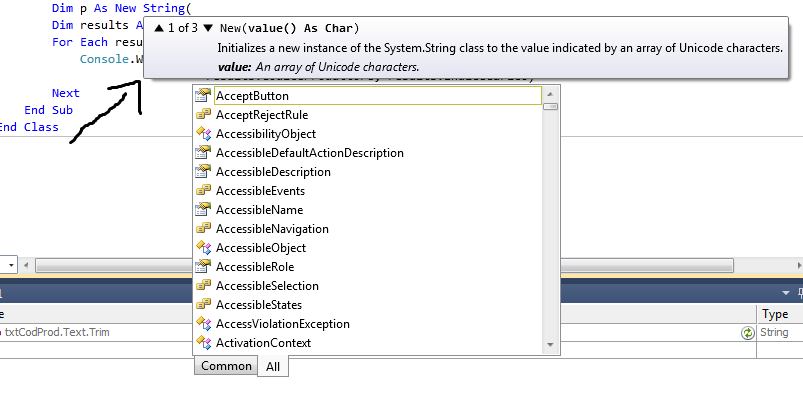Viewport: 803px width, 393px height.
Task: Click icon beside AccessibleEvents entry
Action: 203,191
